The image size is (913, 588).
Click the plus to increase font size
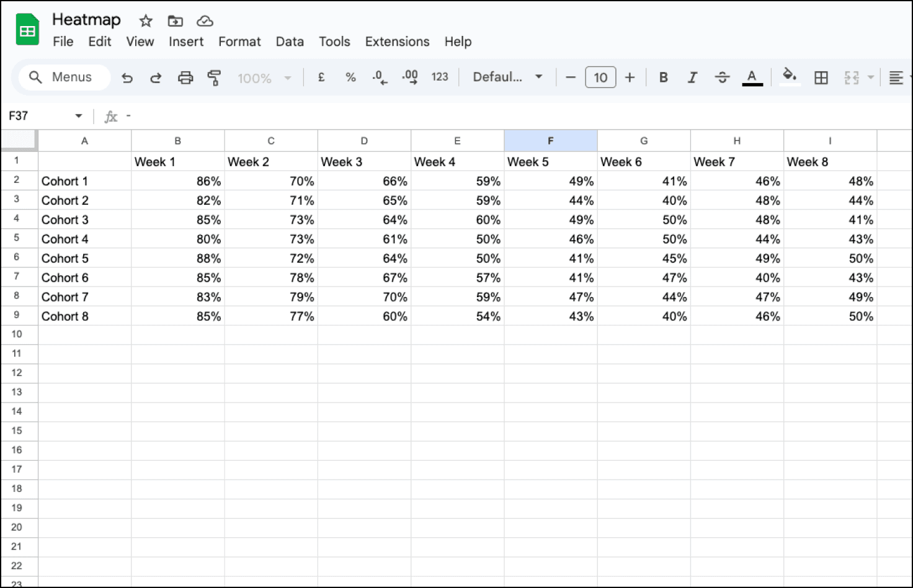(630, 78)
